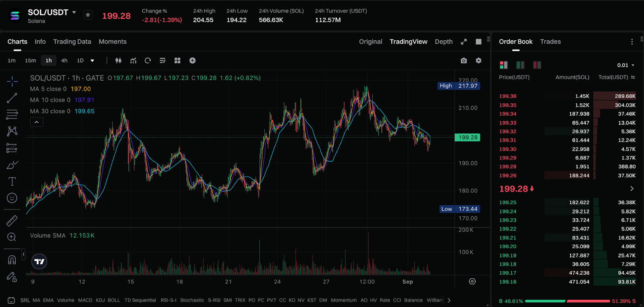Switch to the Info tab
Screen dimensions: 644x307
[x=40, y=41]
